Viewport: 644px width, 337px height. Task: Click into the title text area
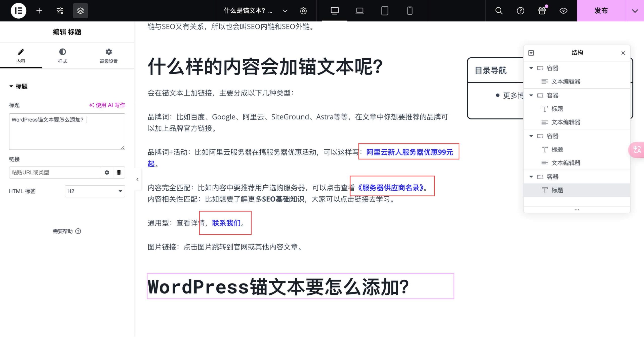coord(67,131)
